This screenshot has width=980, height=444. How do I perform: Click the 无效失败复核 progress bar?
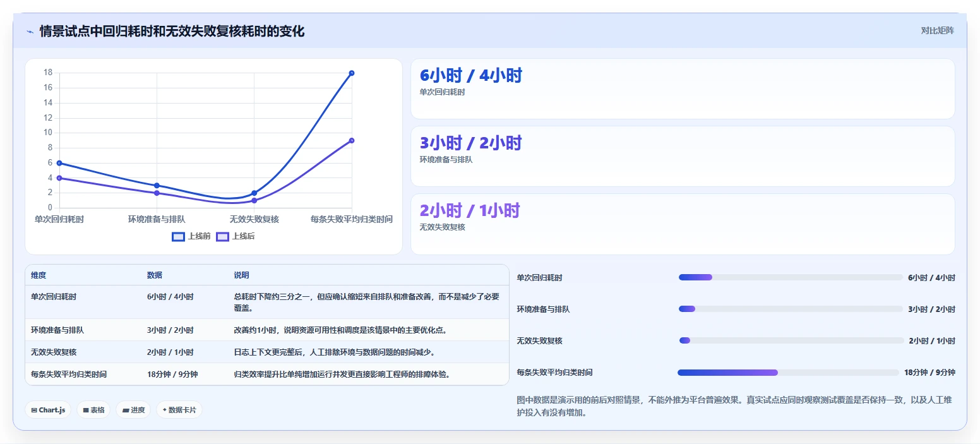coord(792,340)
